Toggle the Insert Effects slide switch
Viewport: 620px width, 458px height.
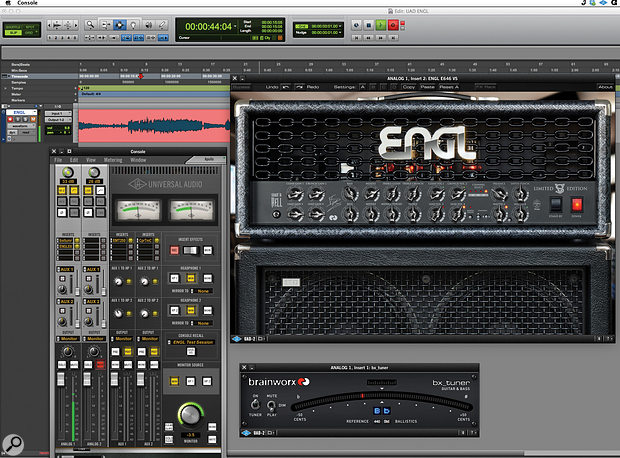coord(191,250)
